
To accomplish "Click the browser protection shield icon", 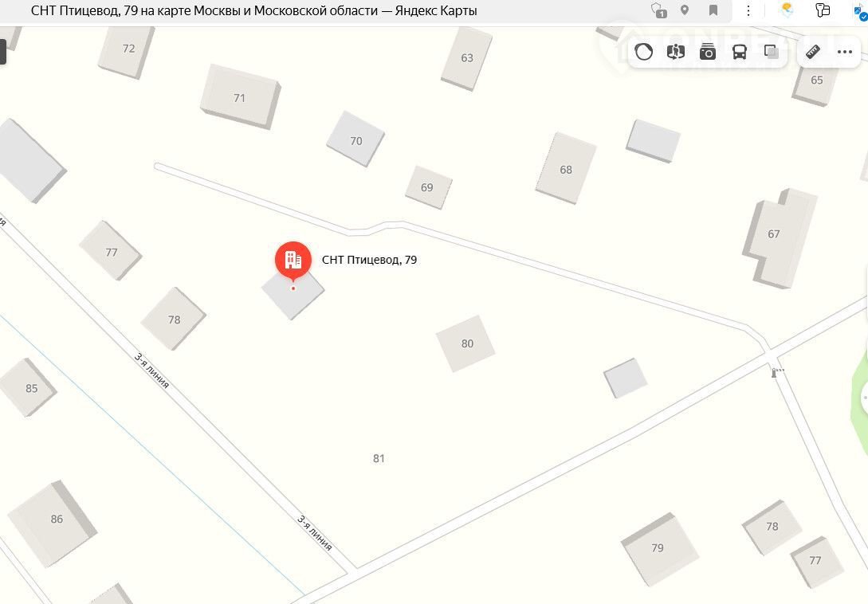I will [658, 10].
